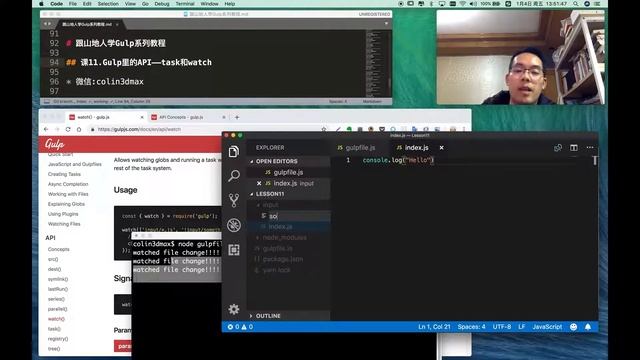This screenshot has height=360, width=640.
Task: Collapse the OPEN EDITORS section
Action: click(x=276, y=161)
